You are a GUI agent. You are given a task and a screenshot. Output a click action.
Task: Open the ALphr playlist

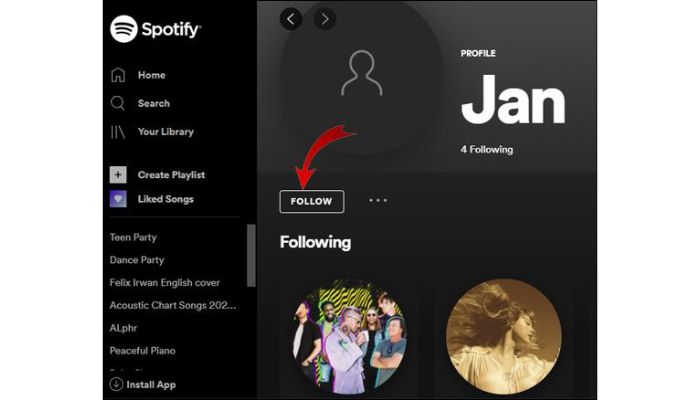coord(123,328)
